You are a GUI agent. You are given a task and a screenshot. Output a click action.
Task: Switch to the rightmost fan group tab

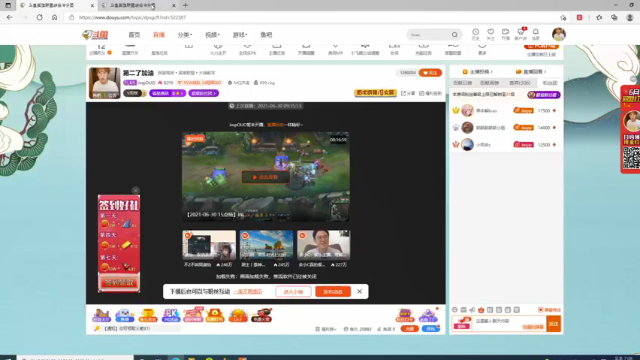pyautogui.click(x=549, y=83)
